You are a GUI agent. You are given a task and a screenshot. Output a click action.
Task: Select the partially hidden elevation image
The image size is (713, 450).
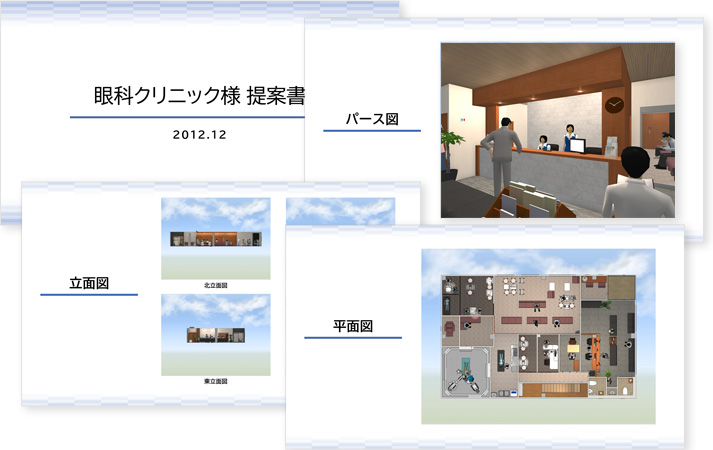tap(340, 210)
